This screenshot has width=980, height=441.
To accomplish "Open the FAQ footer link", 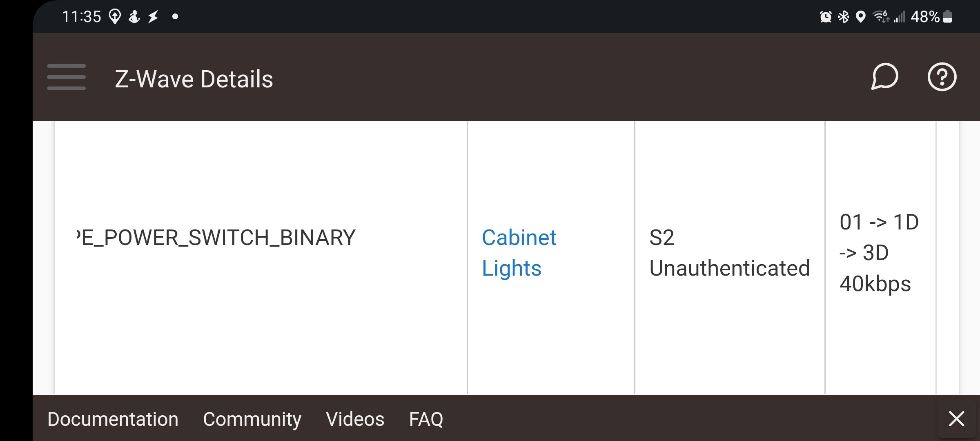I will point(426,419).
